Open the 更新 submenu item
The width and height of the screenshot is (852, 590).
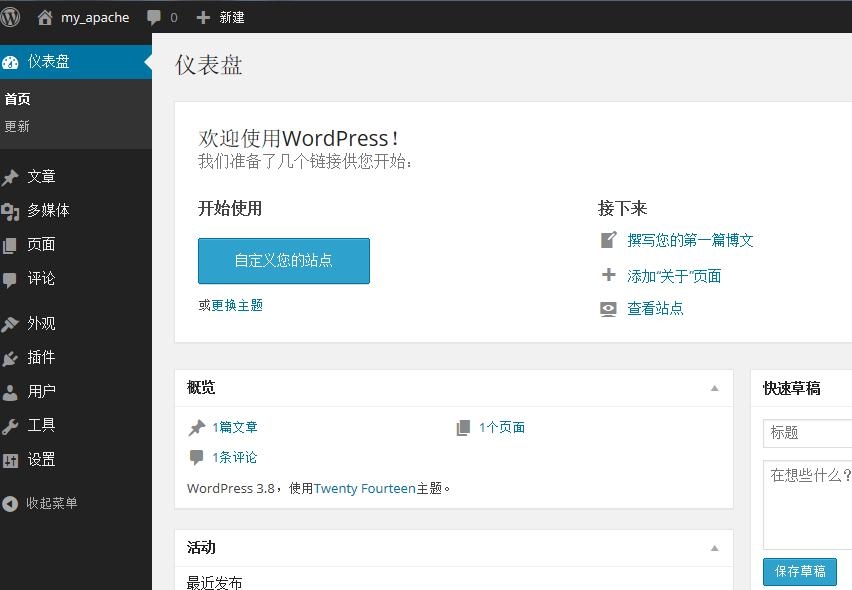(17, 126)
